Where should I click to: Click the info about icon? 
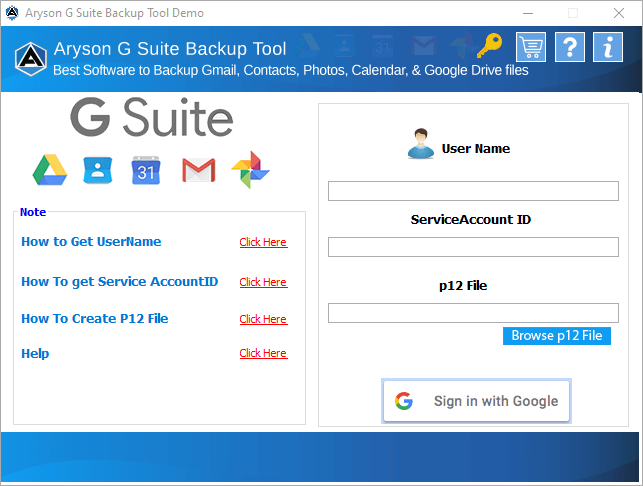608,47
